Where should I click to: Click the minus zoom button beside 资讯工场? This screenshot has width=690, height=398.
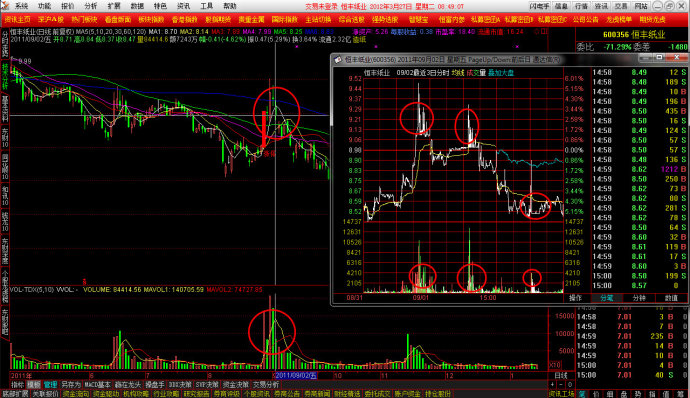561,384
